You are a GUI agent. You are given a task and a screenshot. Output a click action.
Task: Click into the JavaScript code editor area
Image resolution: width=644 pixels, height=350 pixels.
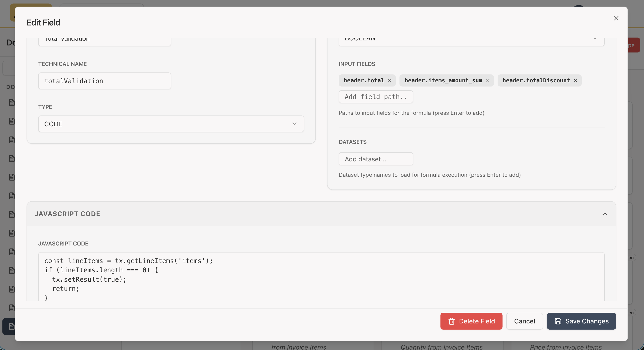pyautogui.click(x=321, y=278)
